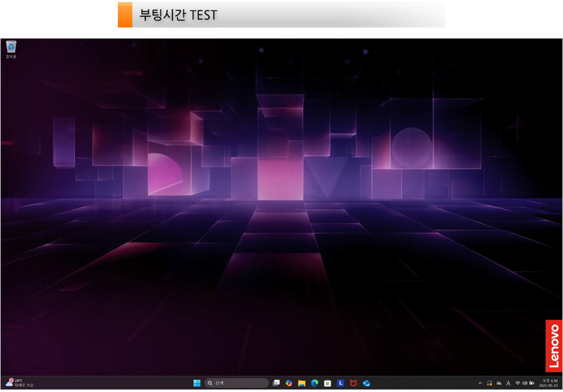The width and height of the screenshot is (563, 392).
Task: Click the sync status tray icon
Action: click(490, 383)
